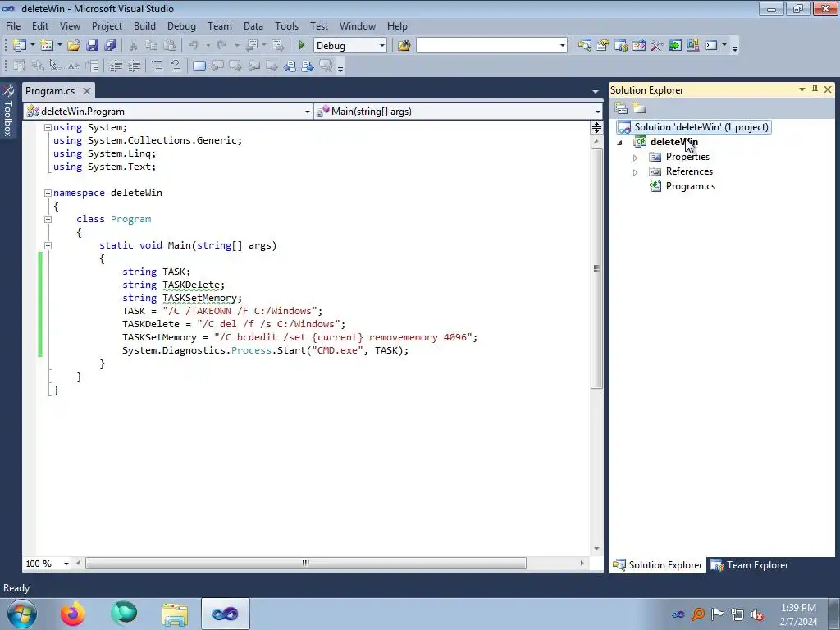Save Program.cs with the single floppy icon

click(x=92, y=46)
